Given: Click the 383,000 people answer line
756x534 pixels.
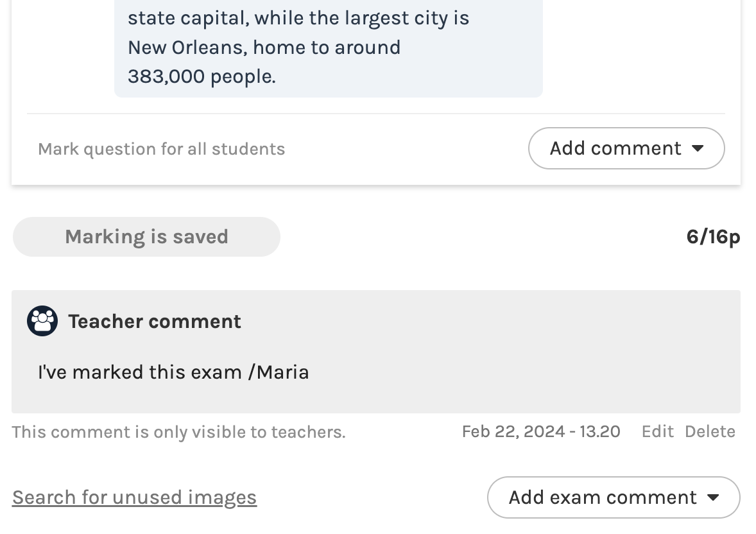Looking at the screenshot, I should 202,76.
